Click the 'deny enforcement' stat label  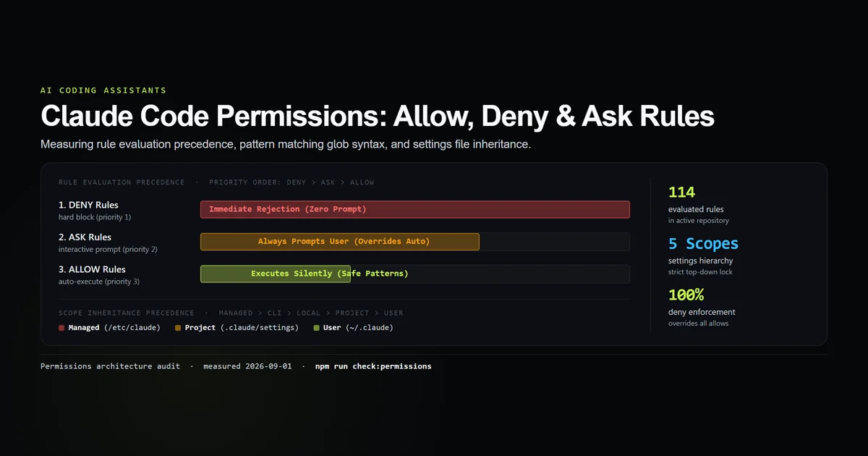[702, 312]
